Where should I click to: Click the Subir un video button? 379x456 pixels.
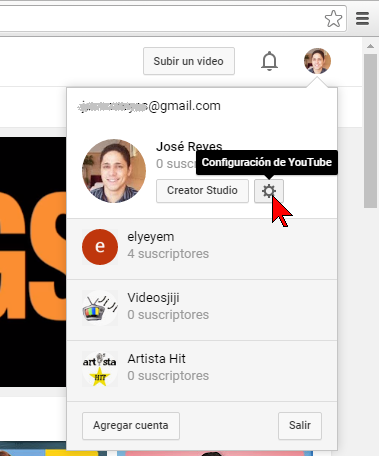click(x=189, y=61)
